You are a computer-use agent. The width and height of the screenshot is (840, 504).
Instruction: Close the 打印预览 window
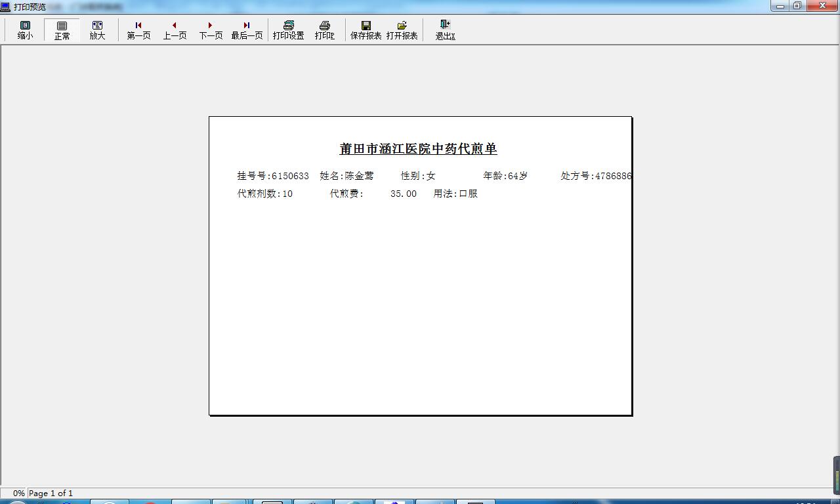tap(823, 6)
